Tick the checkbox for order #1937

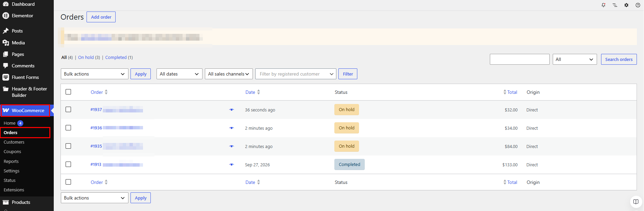[x=68, y=109]
